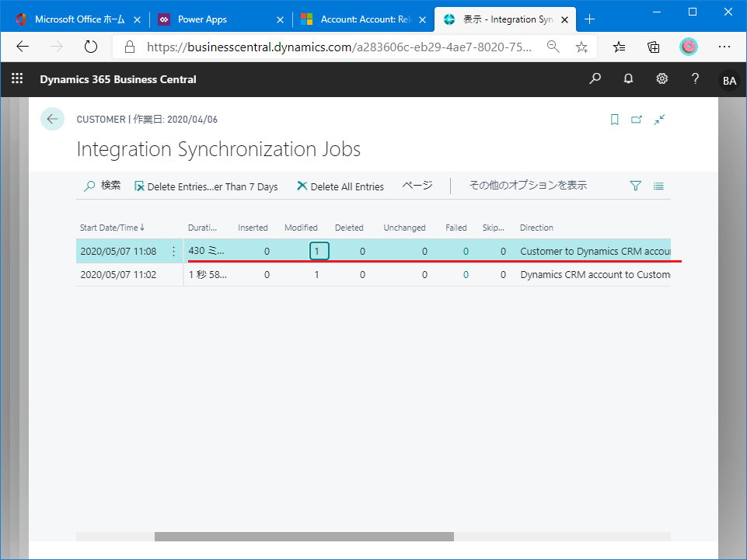Open the Duration column header menu
The image size is (747, 560).
tap(202, 228)
